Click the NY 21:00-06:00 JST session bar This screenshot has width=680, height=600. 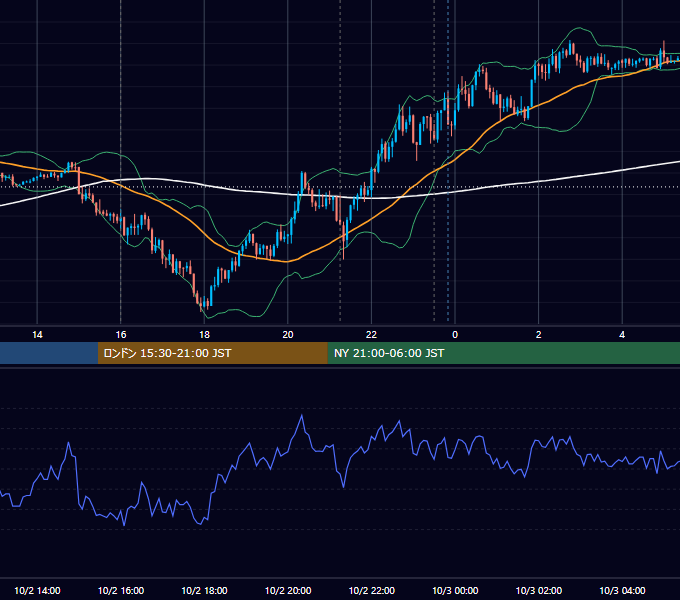503,353
